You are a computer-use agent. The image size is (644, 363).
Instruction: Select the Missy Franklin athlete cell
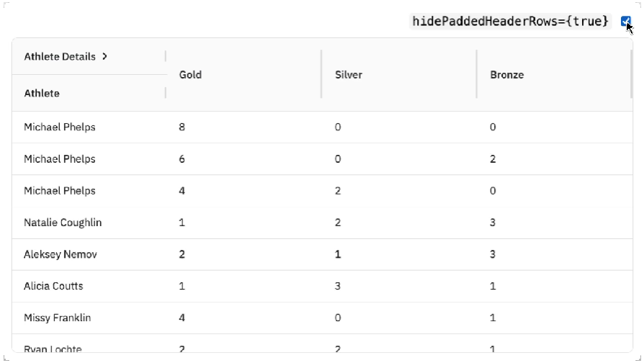[x=57, y=318]
